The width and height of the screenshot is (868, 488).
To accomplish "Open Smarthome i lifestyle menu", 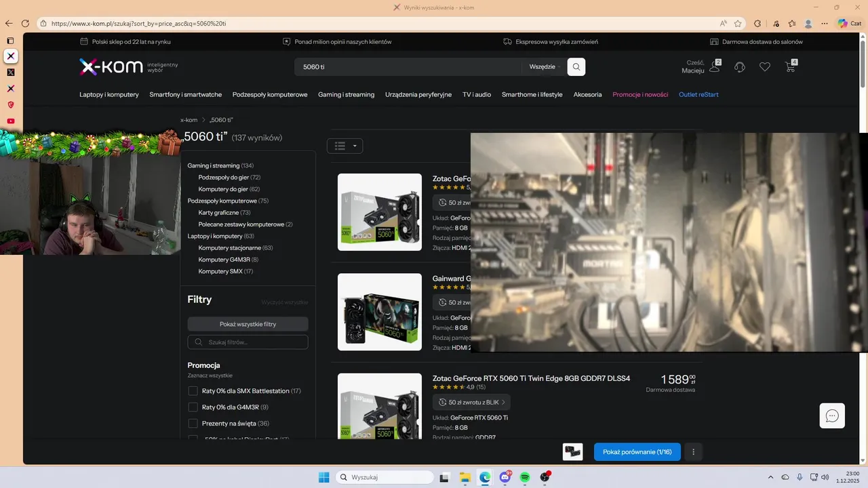I will pos(532,95).
